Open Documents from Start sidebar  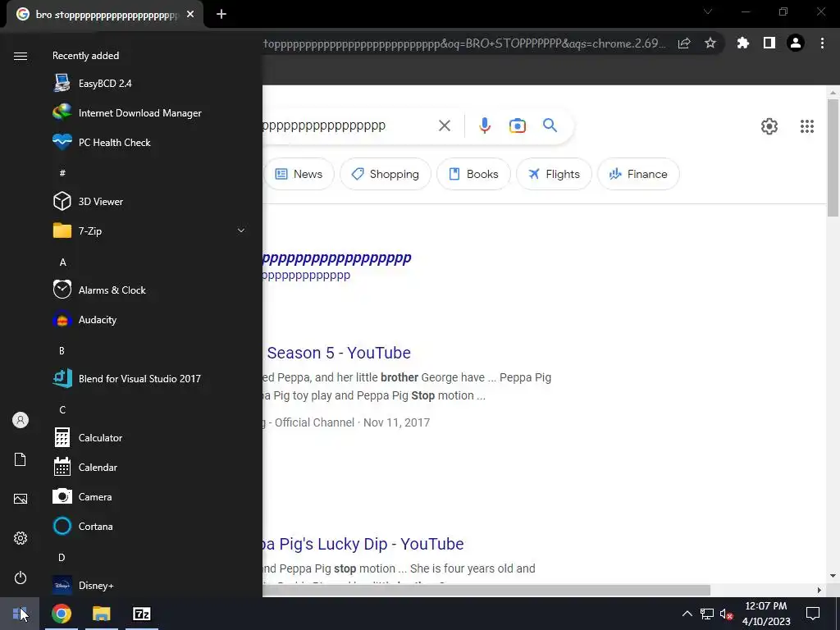(21, 459)
